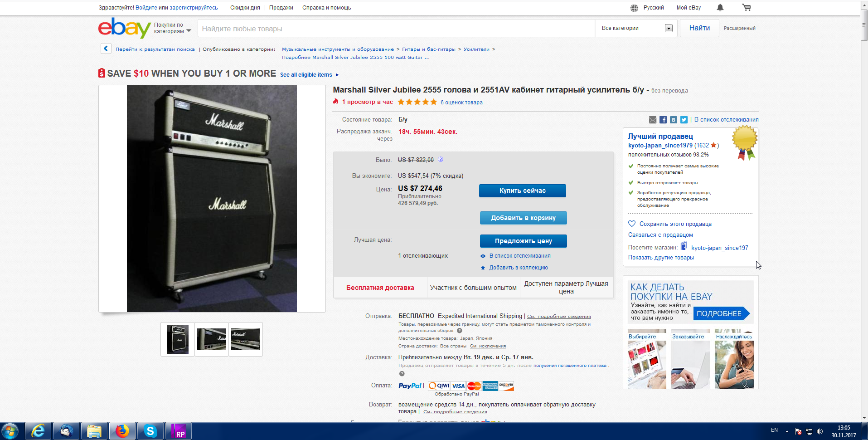Open the shopping cart icon
Image resolution: width=868 pixels, height=440 pixels.
coord(746,7)
